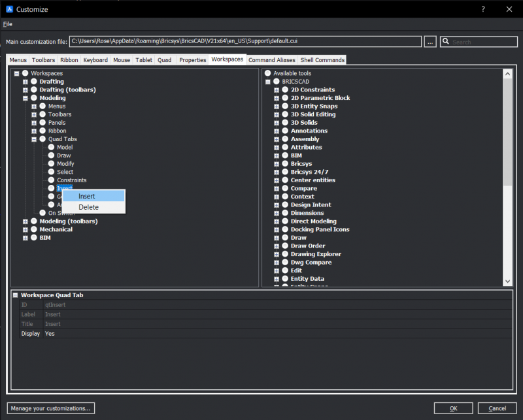The image size is (523, 420).
Task: Click the bullet icon beside the Model quad tab
Action: (x=51, y=147)
